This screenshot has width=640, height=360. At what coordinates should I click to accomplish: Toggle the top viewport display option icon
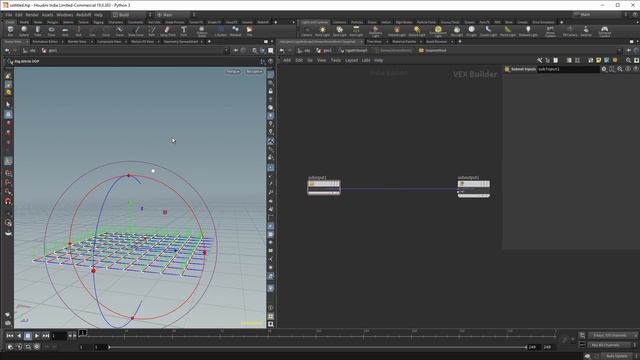pos(271,75)
